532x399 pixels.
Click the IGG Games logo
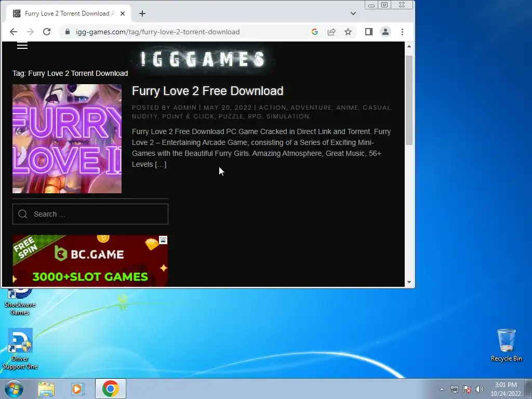point(203,59)
